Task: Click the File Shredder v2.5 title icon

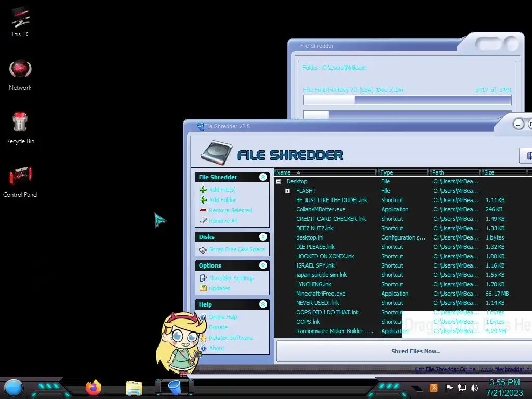Action: (x=201, y=127)
